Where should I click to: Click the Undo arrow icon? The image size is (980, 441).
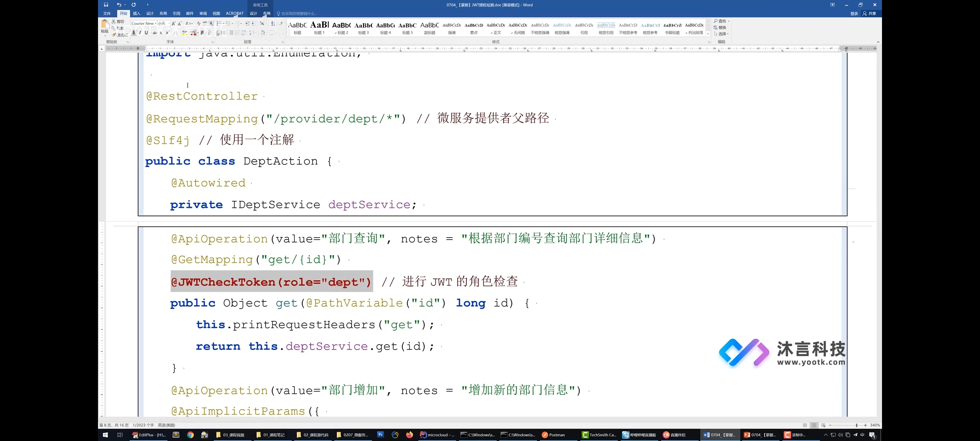point(119,5)
